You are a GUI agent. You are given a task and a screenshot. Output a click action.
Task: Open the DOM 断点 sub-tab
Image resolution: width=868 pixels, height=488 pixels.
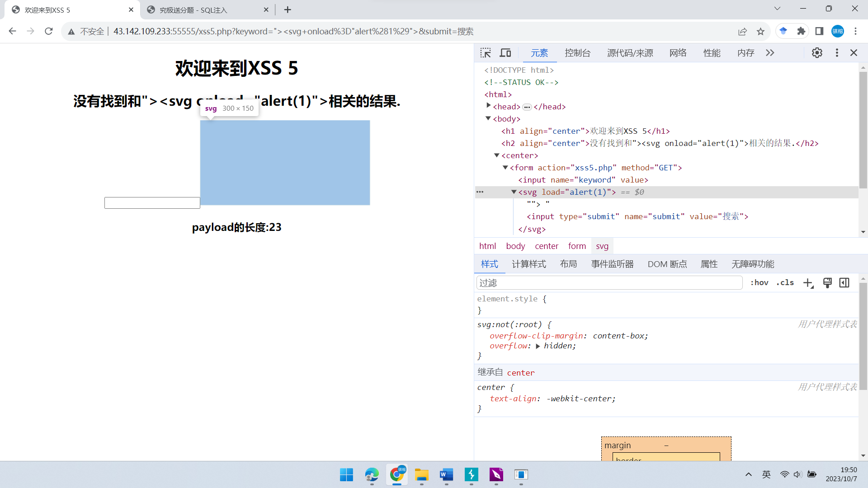[x=667, y=264]
